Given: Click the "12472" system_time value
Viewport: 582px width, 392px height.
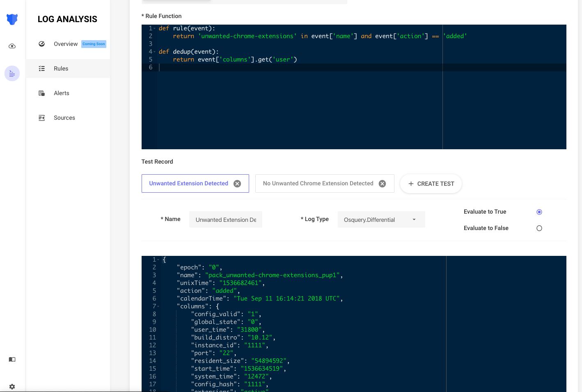Looking at the screenshot, I should point(257,376).
